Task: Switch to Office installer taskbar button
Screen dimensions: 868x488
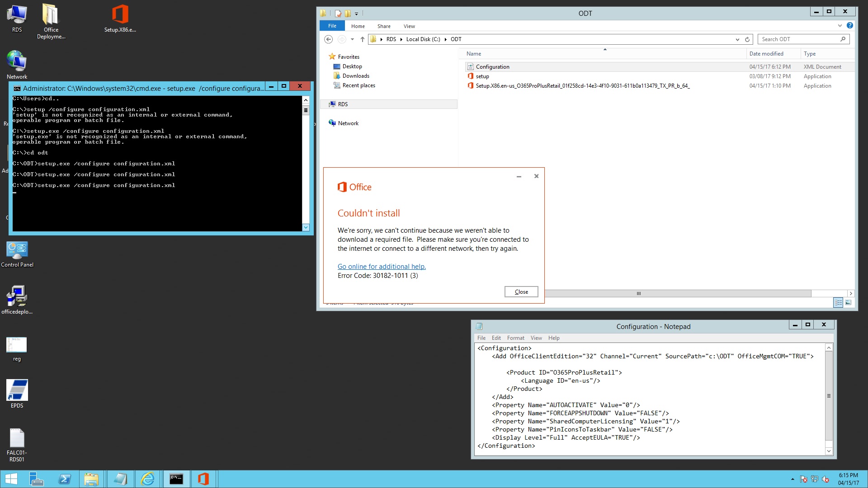Action: tap(203, 479)
